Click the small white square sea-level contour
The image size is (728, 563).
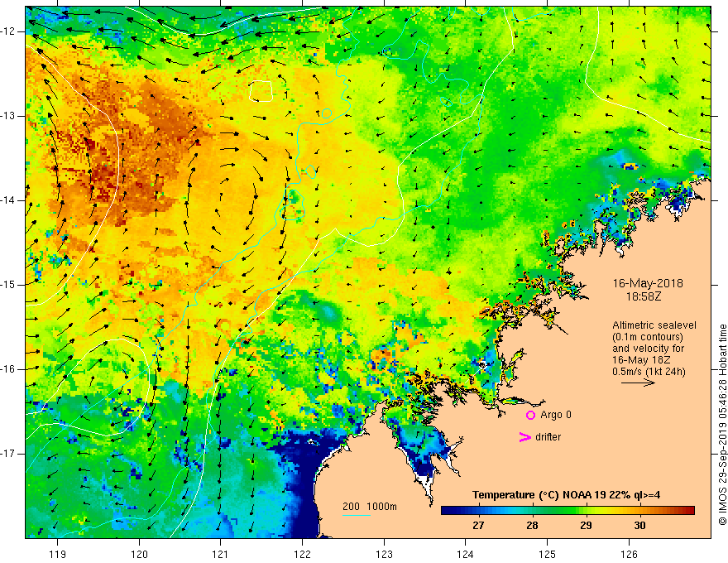click(x=261, y=91)
